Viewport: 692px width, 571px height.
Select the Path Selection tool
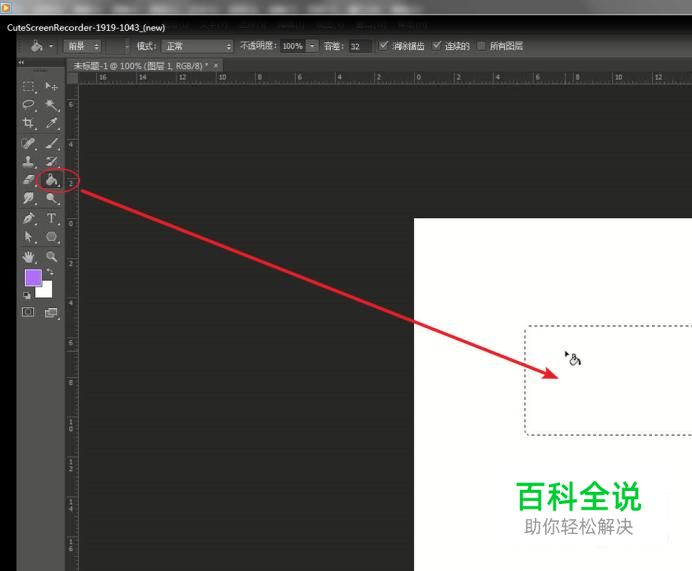point(29,237)
